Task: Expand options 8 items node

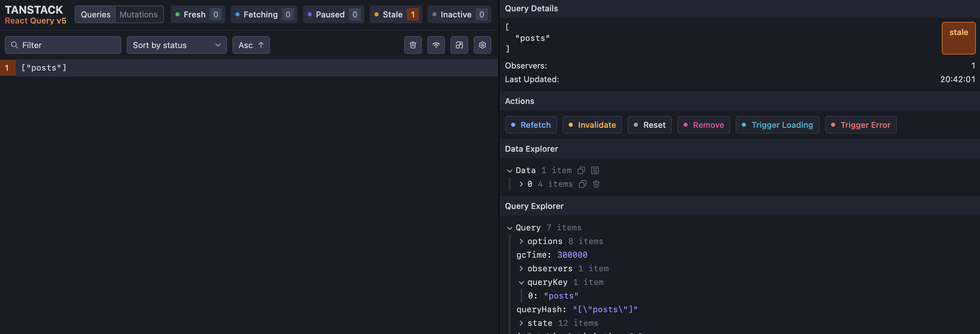Action: pyautogui.click(x=521, y=241)
